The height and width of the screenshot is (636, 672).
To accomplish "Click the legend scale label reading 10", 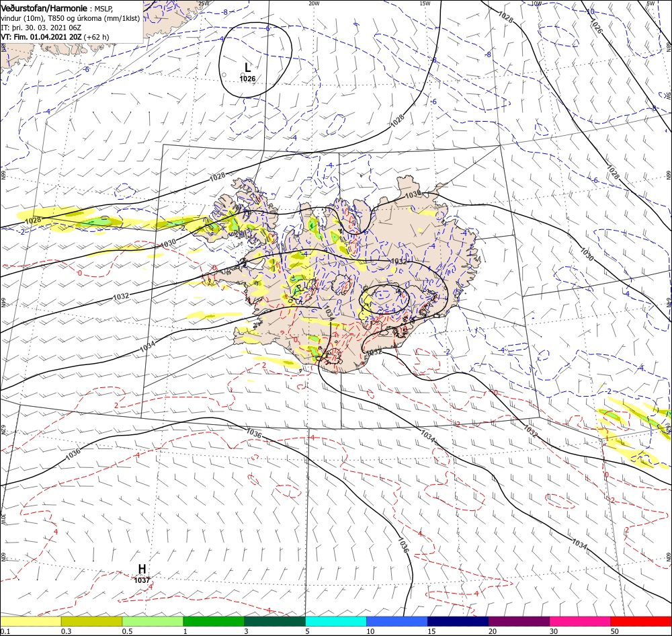I will click(370, 631).
